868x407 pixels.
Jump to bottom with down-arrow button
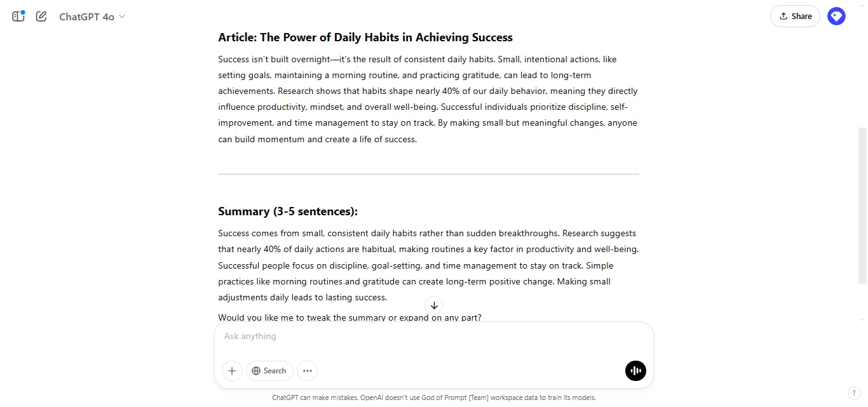(434, 305)
